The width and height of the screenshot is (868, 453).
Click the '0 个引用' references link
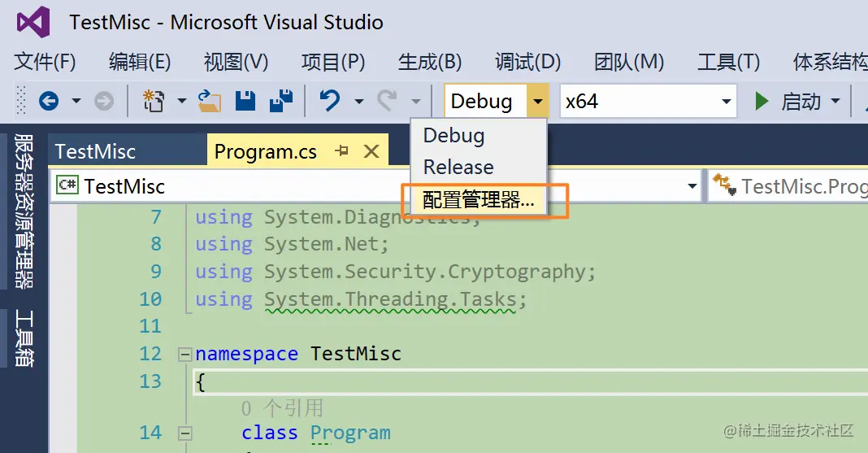click(x=282, y=408)
